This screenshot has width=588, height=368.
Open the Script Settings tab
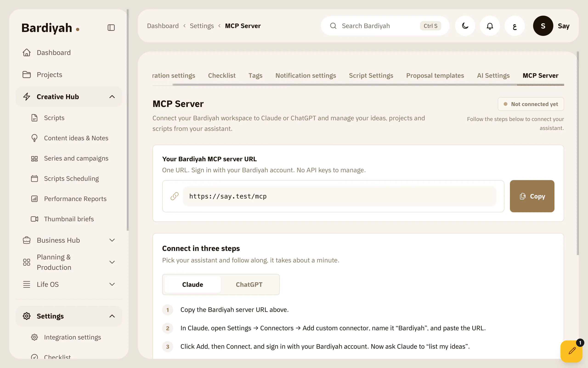(x=371, y=75)
